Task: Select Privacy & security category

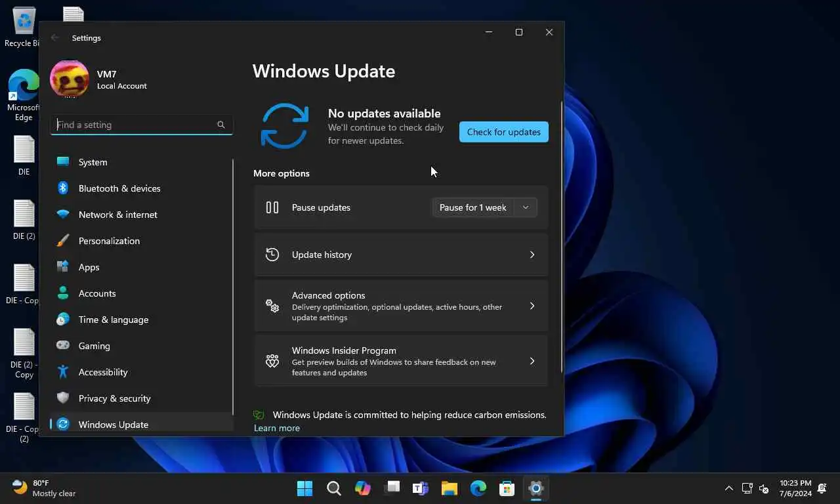Action: coord(141,398)
